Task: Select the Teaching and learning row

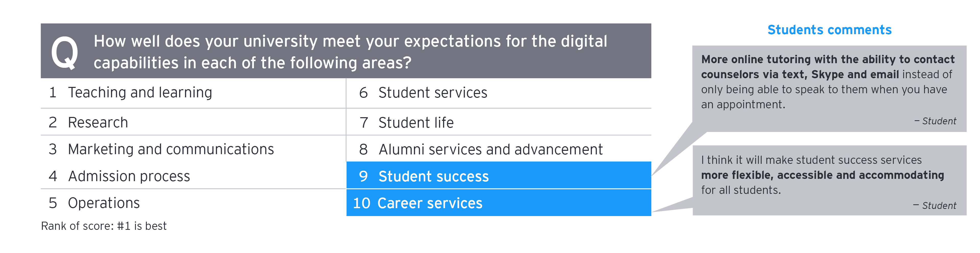Action: click(x=140, y=93)
